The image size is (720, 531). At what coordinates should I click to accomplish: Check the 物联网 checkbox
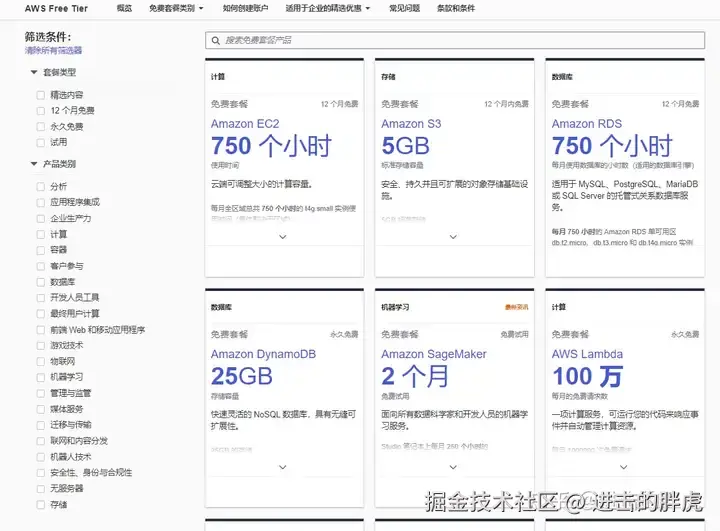click(41, 362)
